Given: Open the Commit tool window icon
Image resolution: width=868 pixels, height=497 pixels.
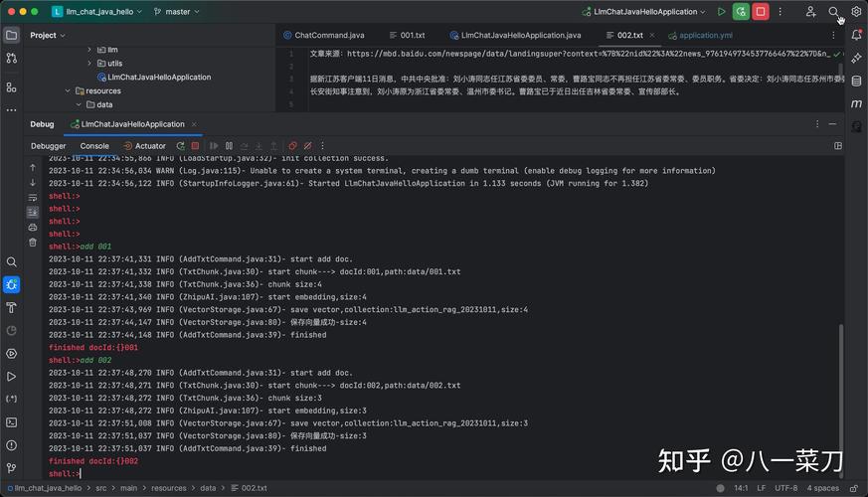Looking at the screenshot, I should (x=12, y=58).
